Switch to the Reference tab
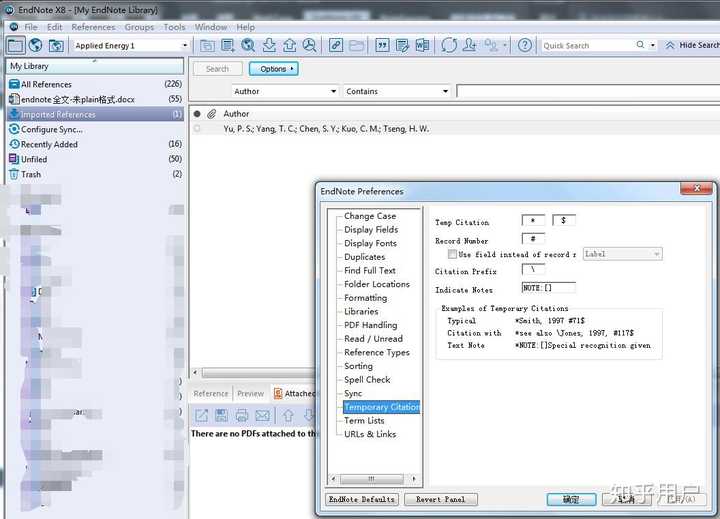 pos(211,394)
